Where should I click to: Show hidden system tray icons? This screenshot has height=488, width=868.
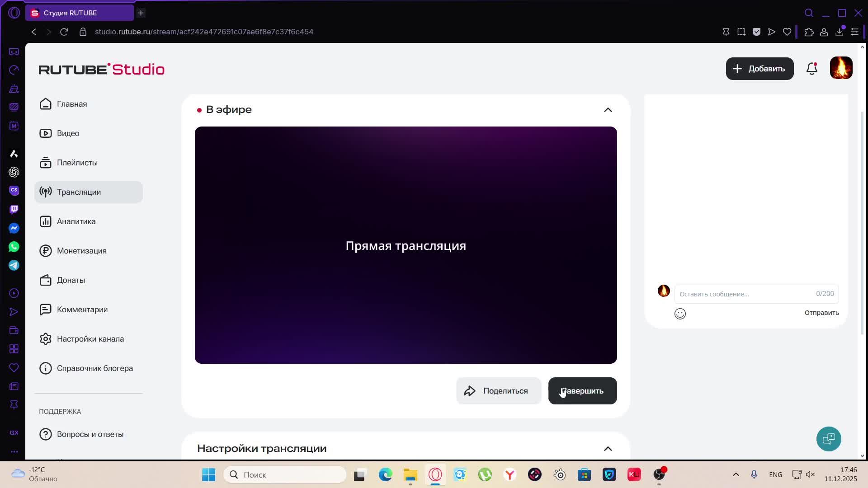tap(736, 474)
